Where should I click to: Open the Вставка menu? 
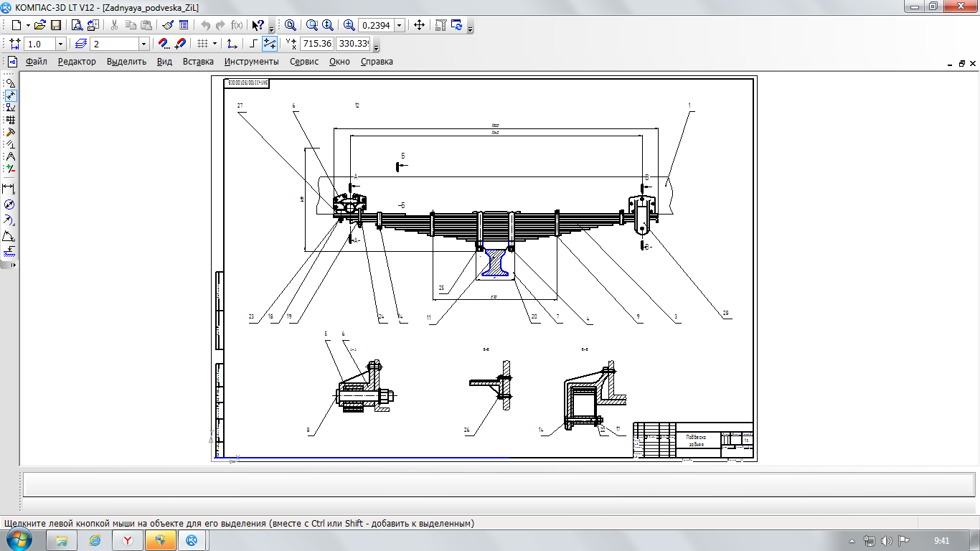point(198,62)
